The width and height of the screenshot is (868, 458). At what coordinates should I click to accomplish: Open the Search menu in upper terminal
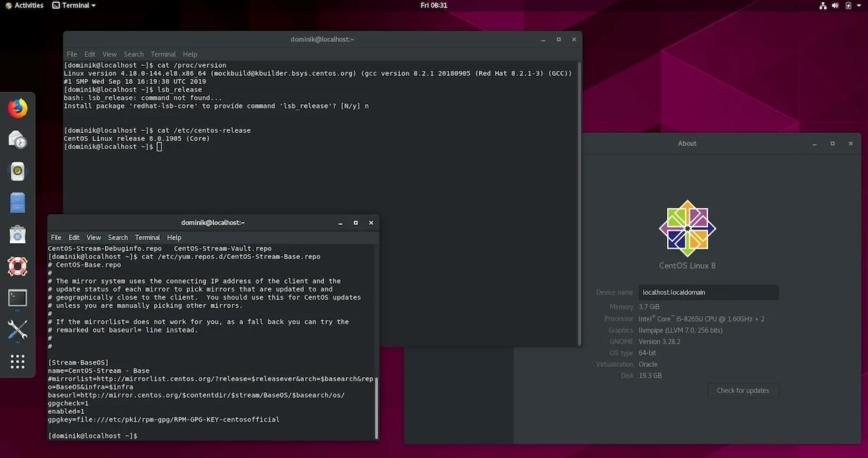tap(134, 54)
